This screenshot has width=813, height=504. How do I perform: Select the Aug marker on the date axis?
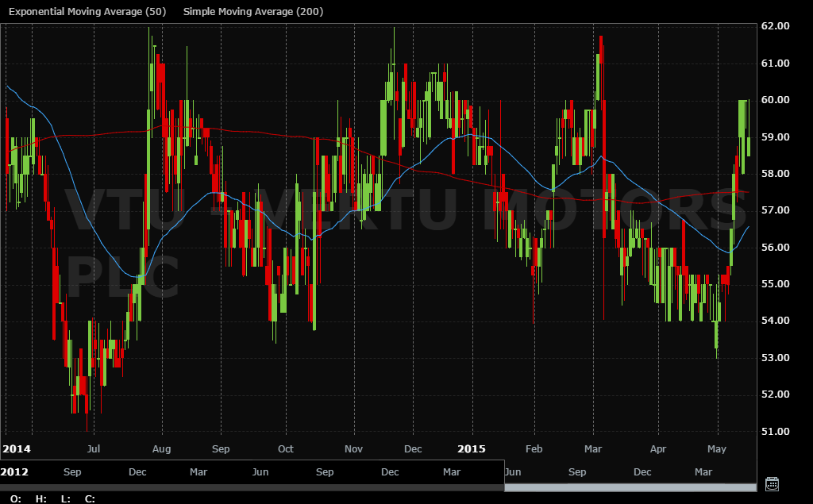161,448
